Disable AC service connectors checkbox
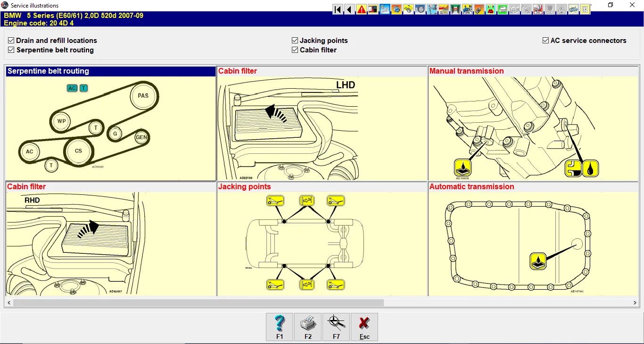 tap(546, 41)
